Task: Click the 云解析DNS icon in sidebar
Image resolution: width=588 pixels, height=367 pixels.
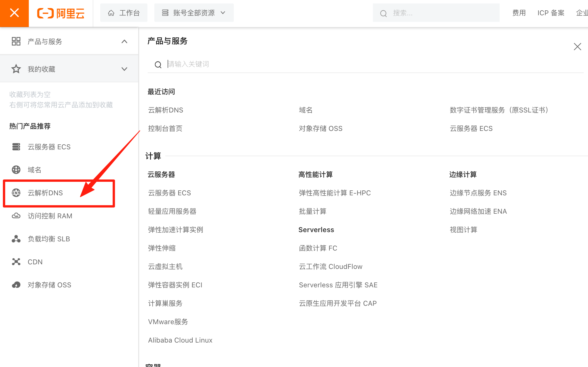Action: tap(16, 193)
